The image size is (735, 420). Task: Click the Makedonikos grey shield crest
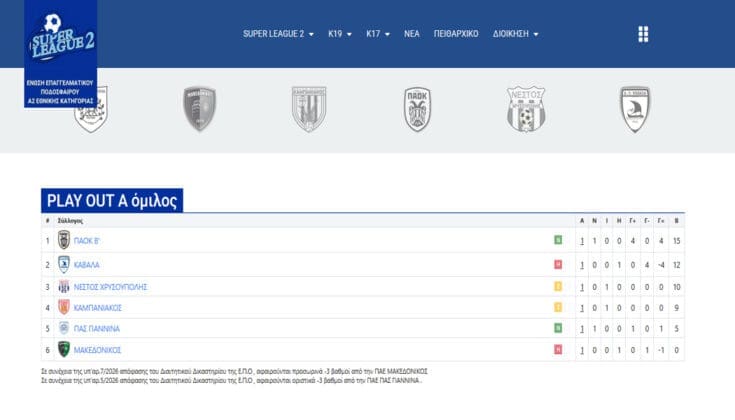[x=200, y=109]
